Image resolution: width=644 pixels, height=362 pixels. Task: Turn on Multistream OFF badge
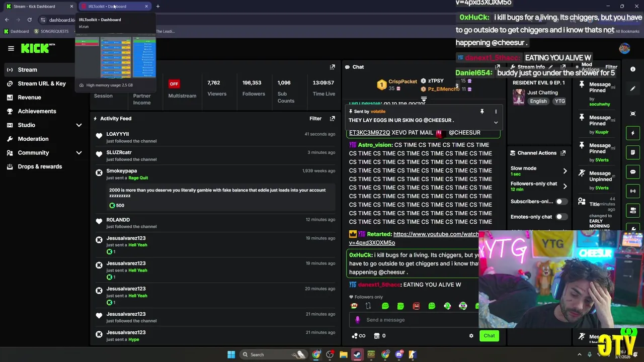[x=174, y=84]
